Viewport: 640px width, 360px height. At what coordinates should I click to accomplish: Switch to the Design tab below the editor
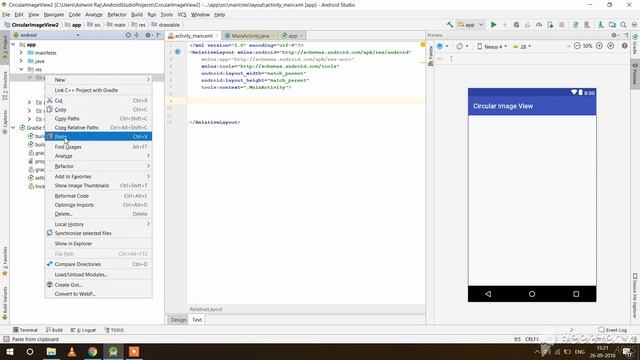[178, 320]
